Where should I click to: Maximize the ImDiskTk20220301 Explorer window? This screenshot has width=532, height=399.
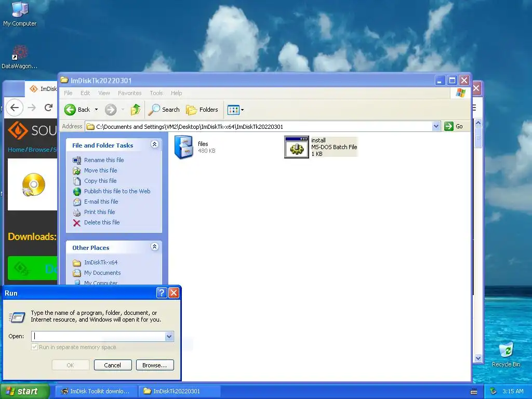452,81
